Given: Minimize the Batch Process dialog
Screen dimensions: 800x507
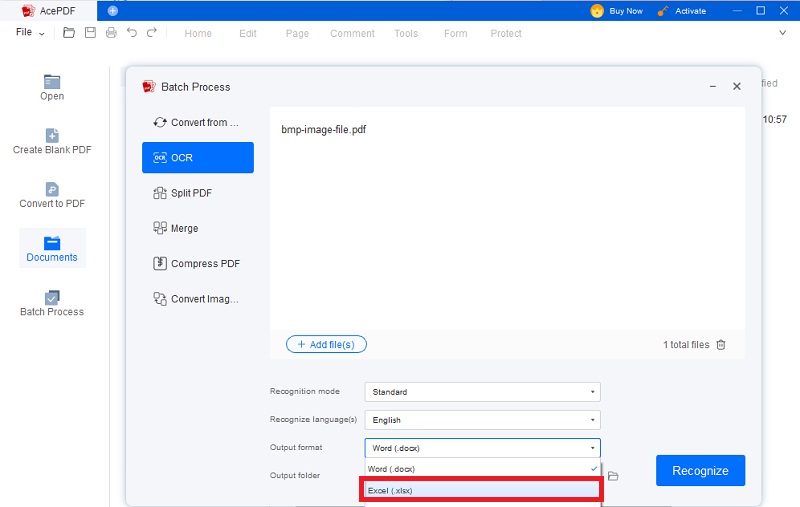Looking at the screenshot, I should (713, 87).
